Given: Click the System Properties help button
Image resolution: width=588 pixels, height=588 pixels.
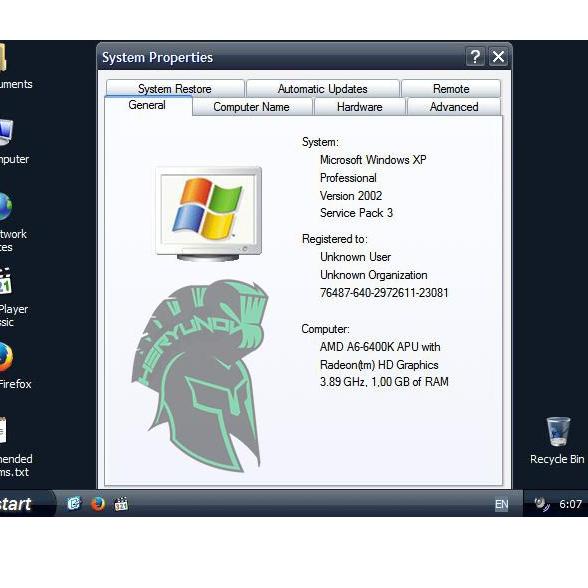Looking at the screenshot, I should tap(475, 57).
